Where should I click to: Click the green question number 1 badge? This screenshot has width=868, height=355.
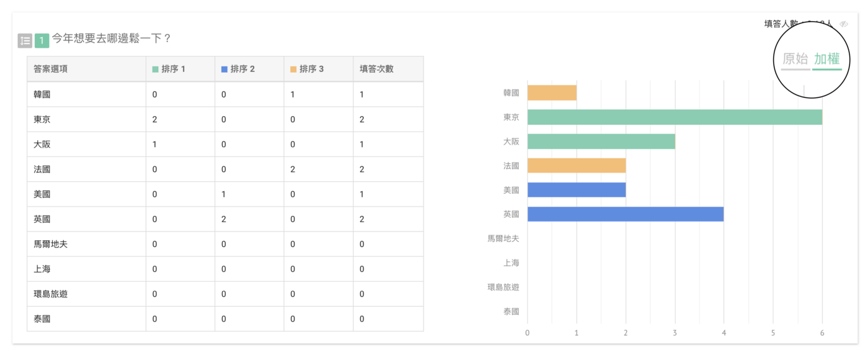(x=42, y=41)
